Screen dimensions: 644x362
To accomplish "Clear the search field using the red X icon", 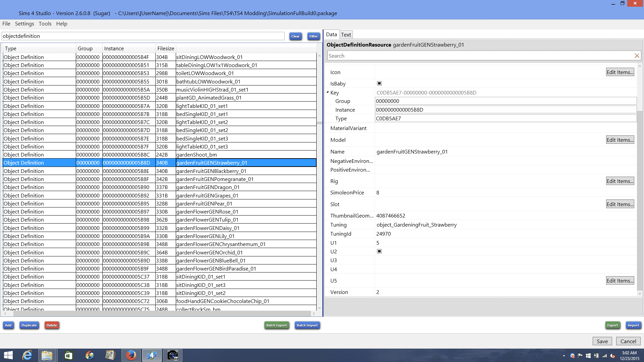I will [637, 56].
